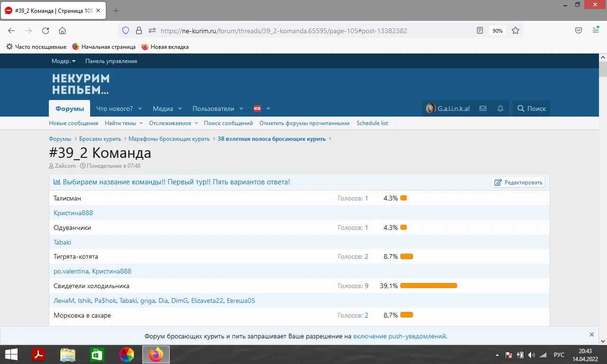Bookmark this page with the star
The image size is (607, 364).
[x=515, y=31]
